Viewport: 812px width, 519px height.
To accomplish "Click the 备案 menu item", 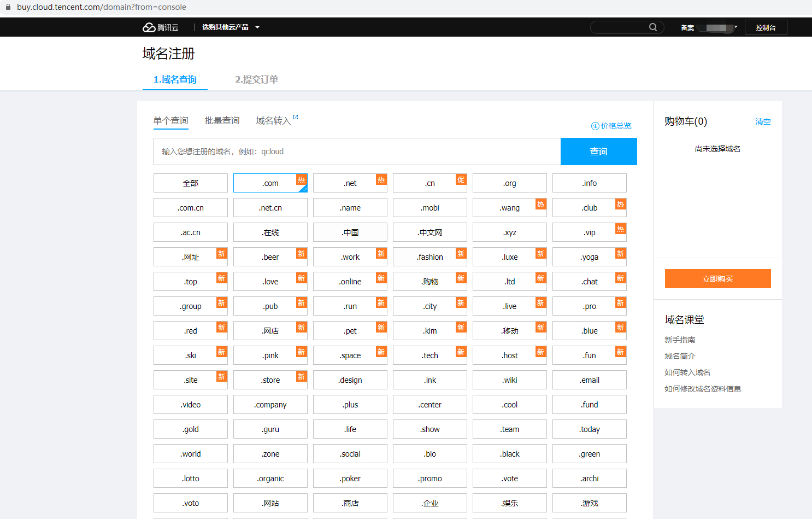I will pyautogui.click(x=687, y=27).
